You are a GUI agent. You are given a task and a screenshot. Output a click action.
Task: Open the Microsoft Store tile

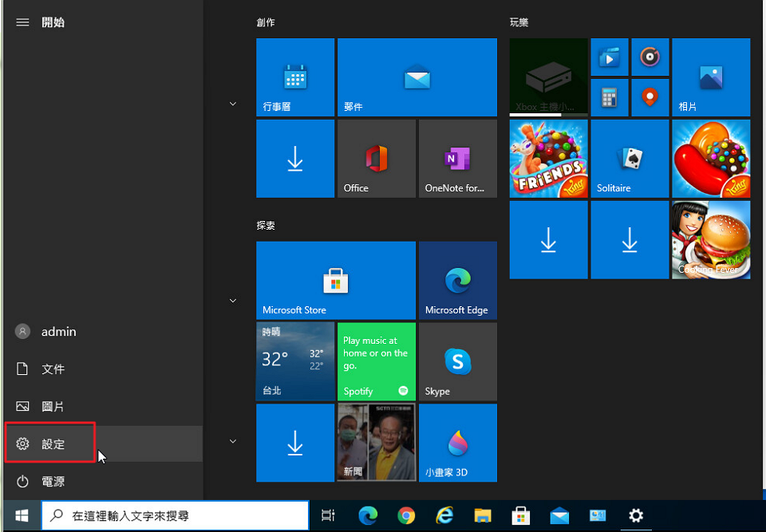click(x=336, y=281)
